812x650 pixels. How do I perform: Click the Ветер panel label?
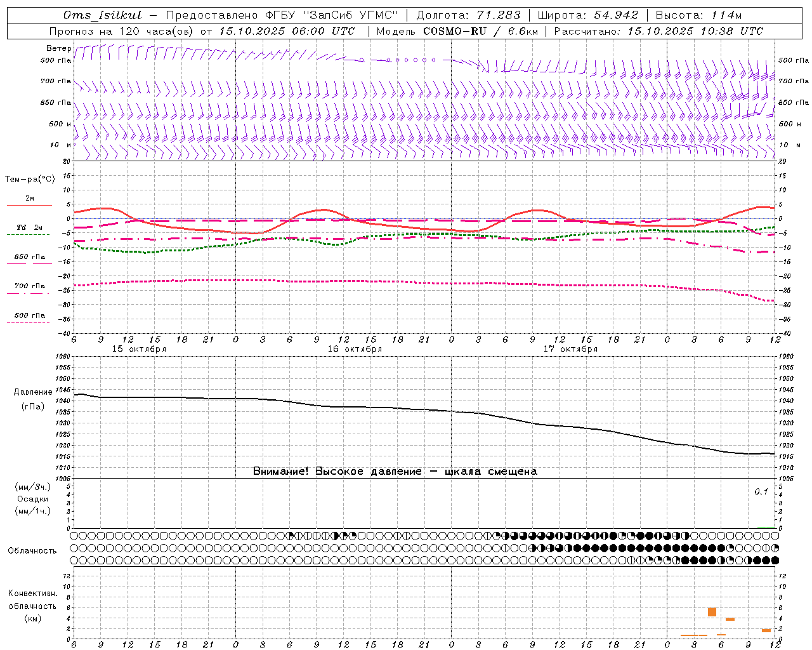click(58, 48)
